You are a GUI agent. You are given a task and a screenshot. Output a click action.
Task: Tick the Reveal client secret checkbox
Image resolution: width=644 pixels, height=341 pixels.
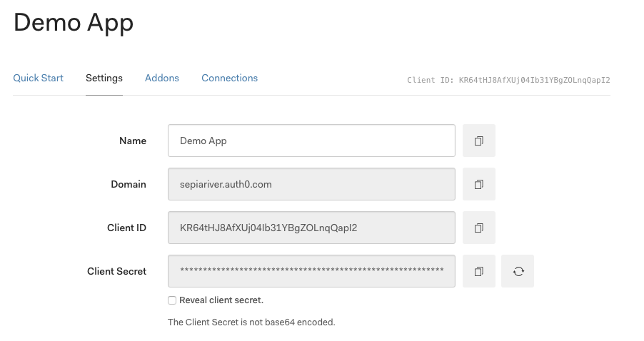point(172,300)
